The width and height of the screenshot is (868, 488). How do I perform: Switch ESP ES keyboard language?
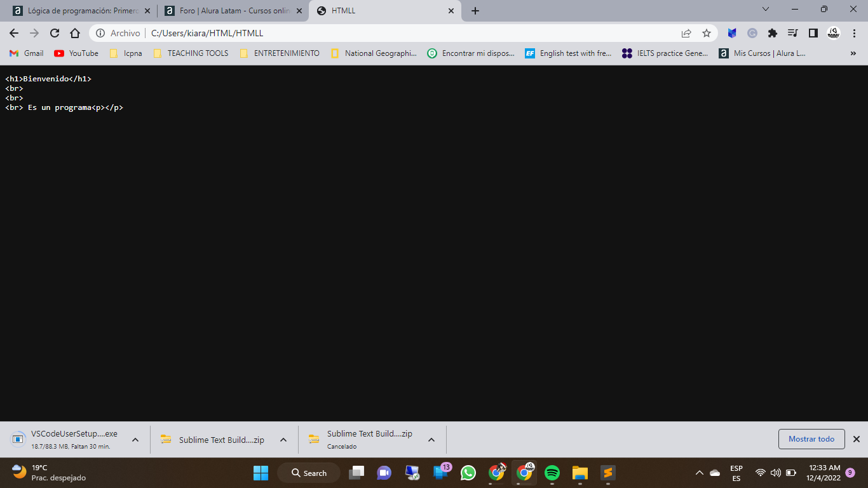[736, 473]
